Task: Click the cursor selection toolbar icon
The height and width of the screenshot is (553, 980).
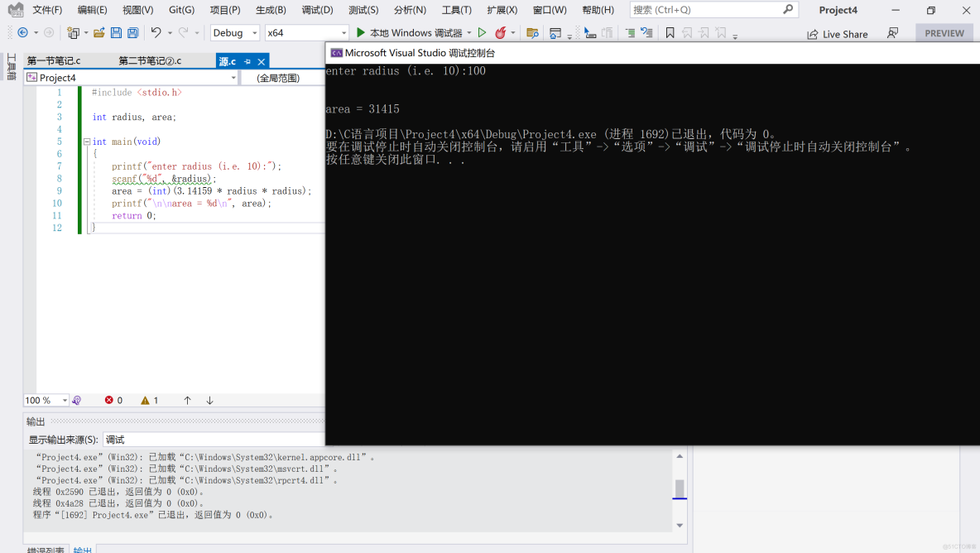Action: click(x=589, y=33)
